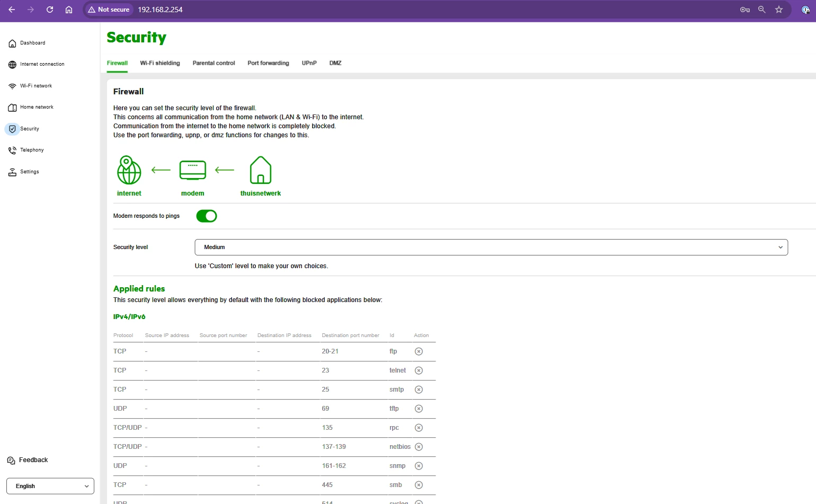Click the action icon in the telnet row
The image size is (816, 504).
pyautogui.click(x=419, y=370)
